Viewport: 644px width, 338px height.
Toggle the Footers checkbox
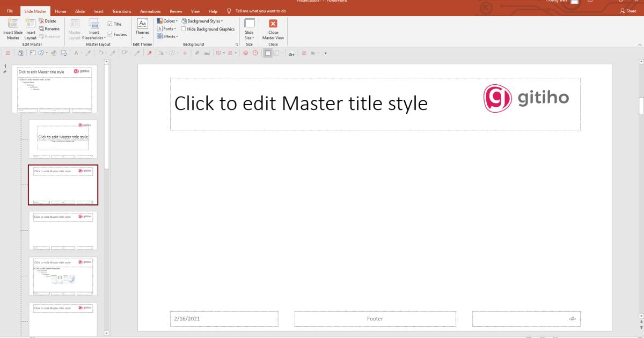(111, 34)
